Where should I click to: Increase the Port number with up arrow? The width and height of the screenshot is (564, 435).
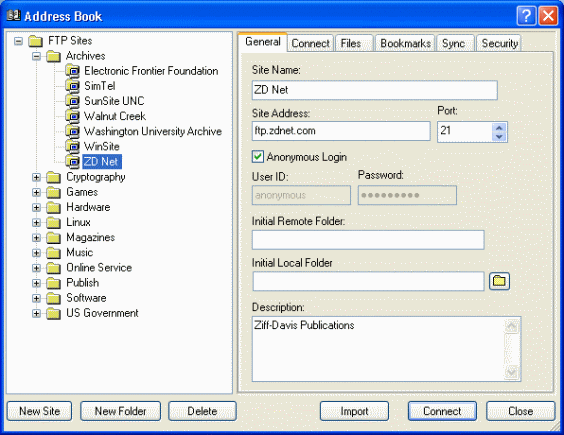(499, 128)
